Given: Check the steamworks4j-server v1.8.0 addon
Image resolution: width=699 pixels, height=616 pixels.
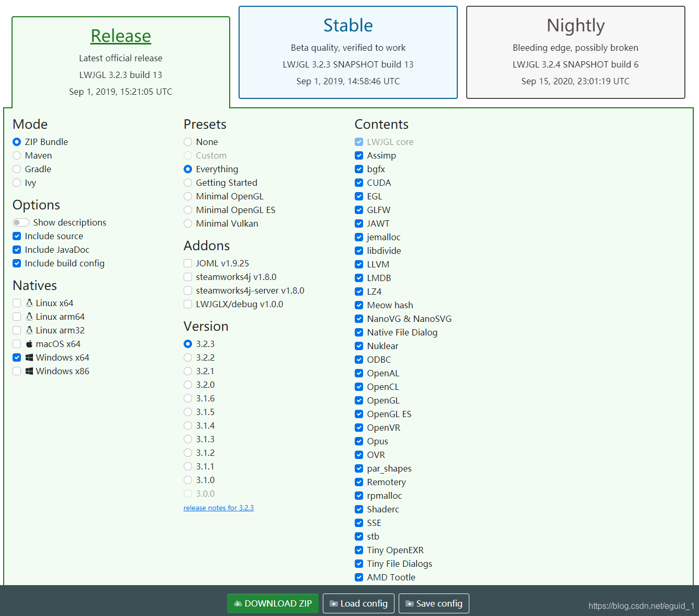Looking at the screenshot, I should [188, 290].
